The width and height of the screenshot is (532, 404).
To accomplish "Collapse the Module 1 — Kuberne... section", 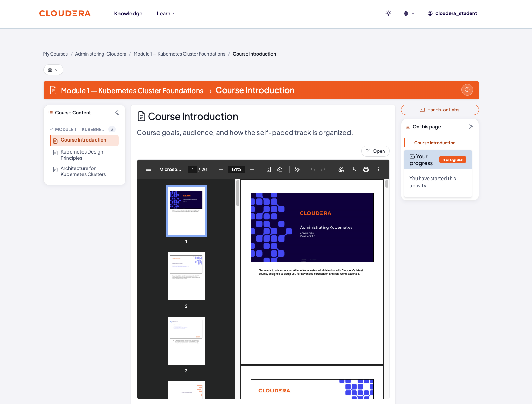I will 51,129.
